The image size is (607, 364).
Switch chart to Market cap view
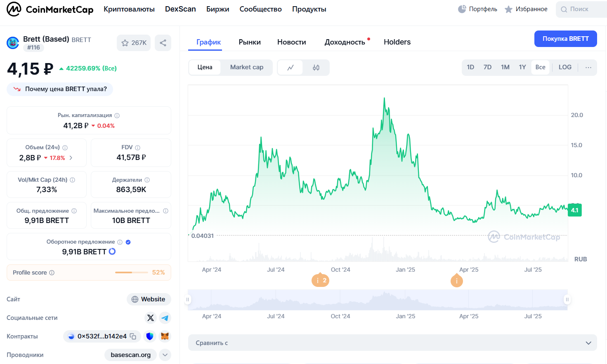click(247, 67)
